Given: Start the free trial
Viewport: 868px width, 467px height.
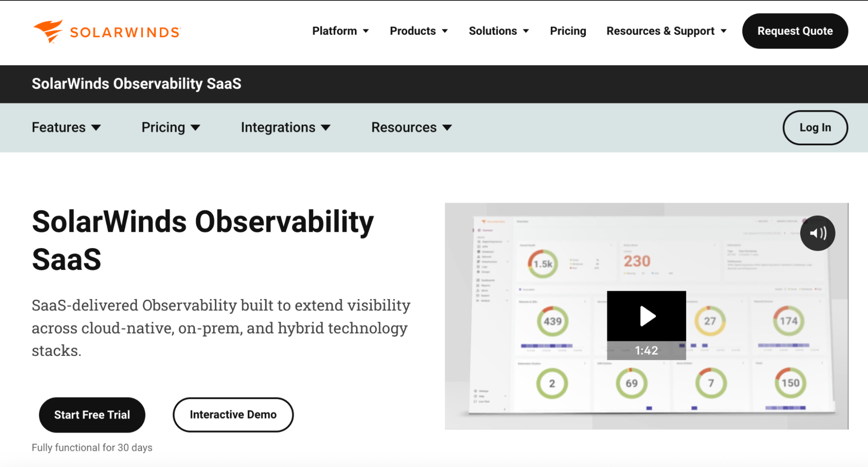Looking at the screenshot, I should click(92, 415).
